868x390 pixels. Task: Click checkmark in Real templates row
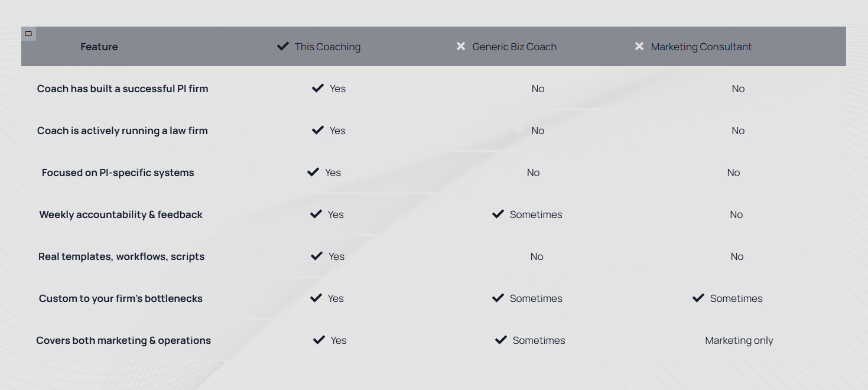pos(317,256)
